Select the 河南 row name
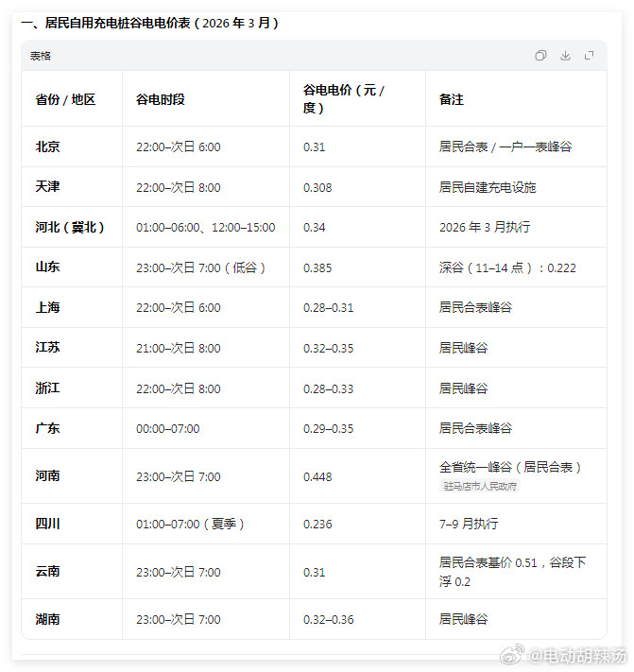This screenshot has width=634, height=672. pyautogui.click(x=47, y=475)
